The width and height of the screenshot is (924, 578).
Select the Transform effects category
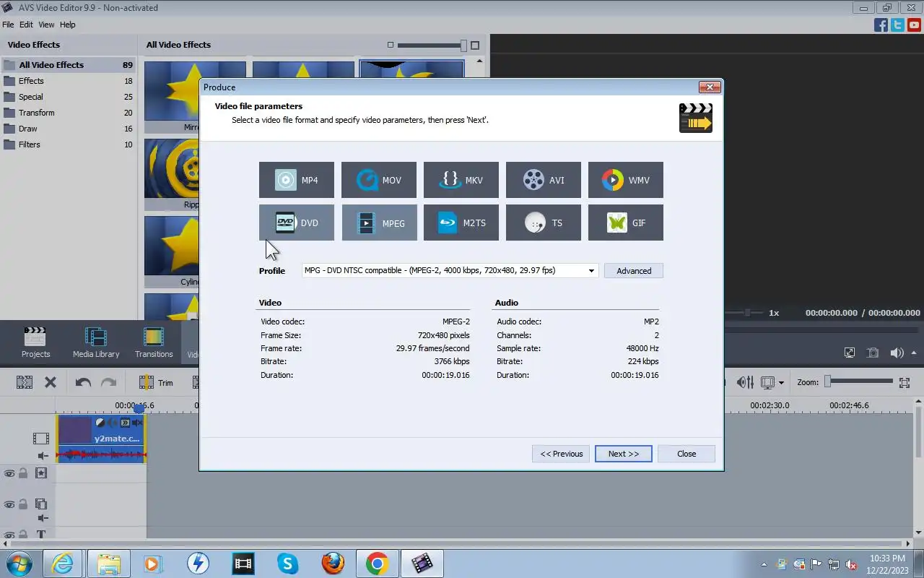coord(69,113)
